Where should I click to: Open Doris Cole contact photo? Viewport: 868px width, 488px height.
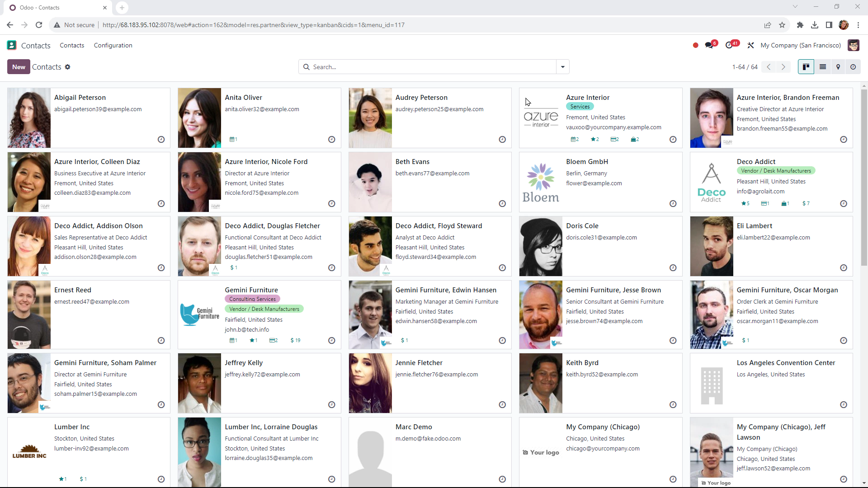541,246
